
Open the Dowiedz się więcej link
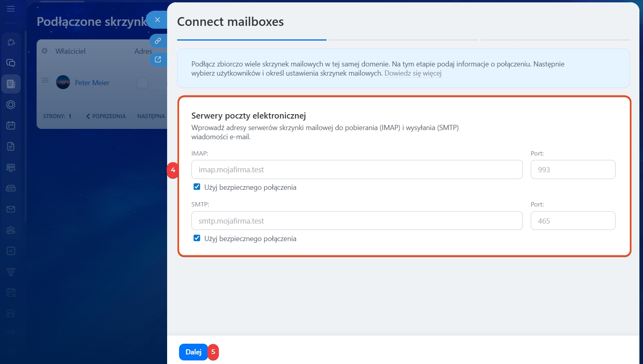tap(413, 73)
